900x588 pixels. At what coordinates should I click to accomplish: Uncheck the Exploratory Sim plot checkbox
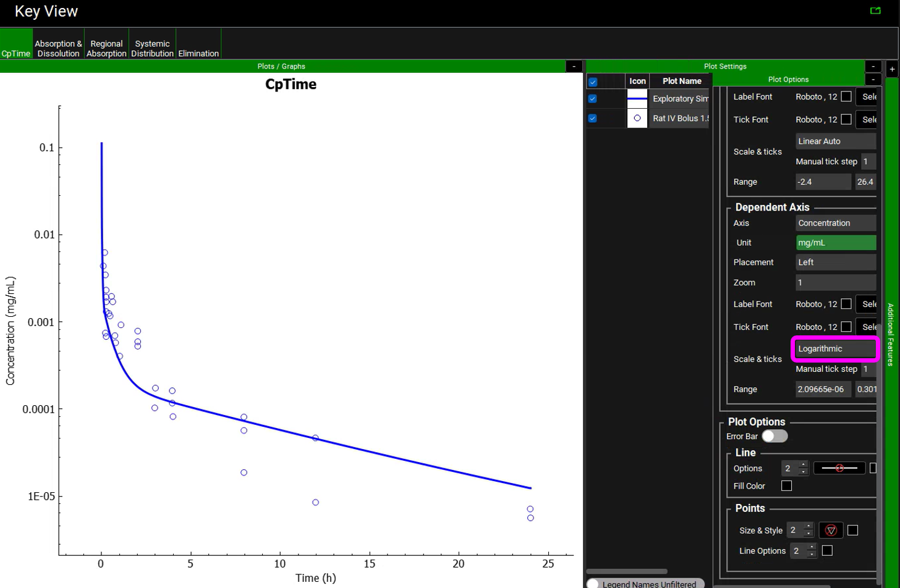click(x=593, y=99)
